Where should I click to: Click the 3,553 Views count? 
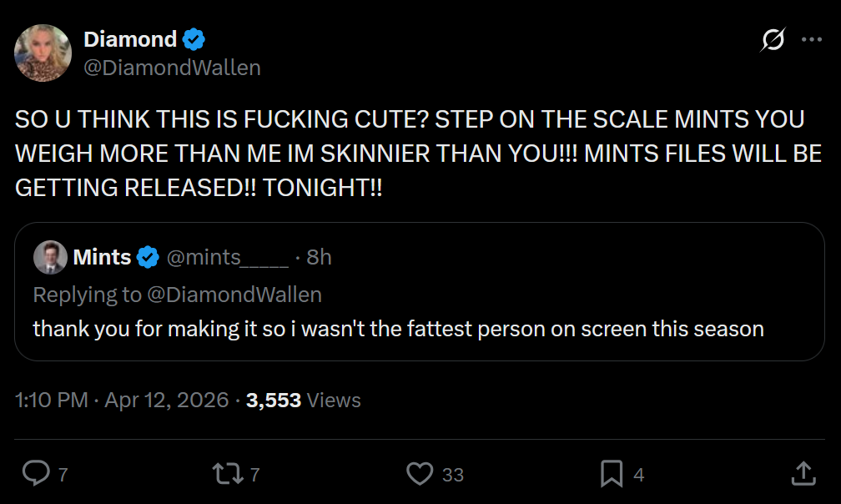[x=303, y=401]
